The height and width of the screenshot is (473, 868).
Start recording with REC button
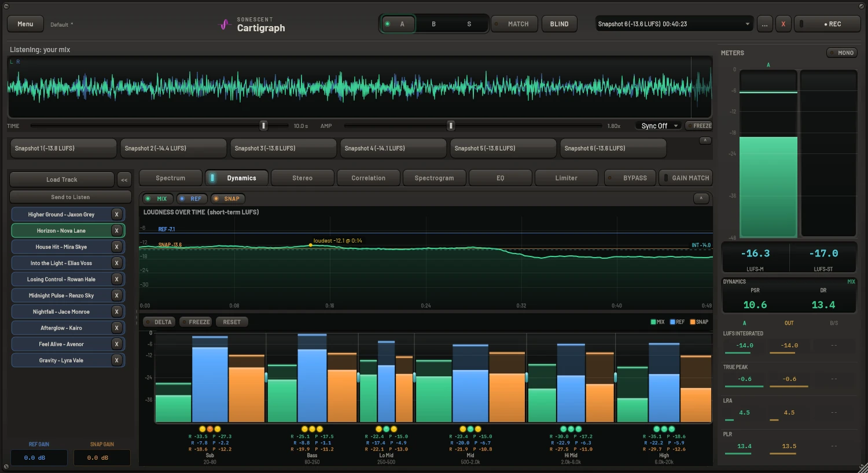827,24
